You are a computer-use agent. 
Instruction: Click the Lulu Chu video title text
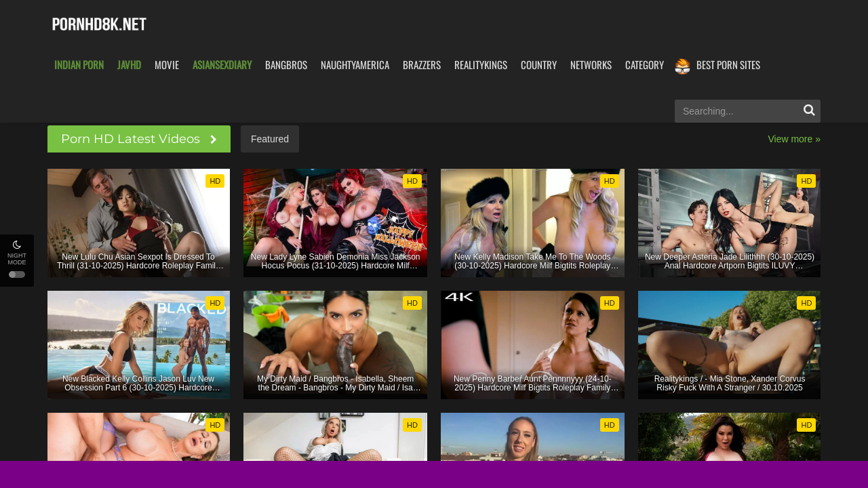tap(138, 262)
